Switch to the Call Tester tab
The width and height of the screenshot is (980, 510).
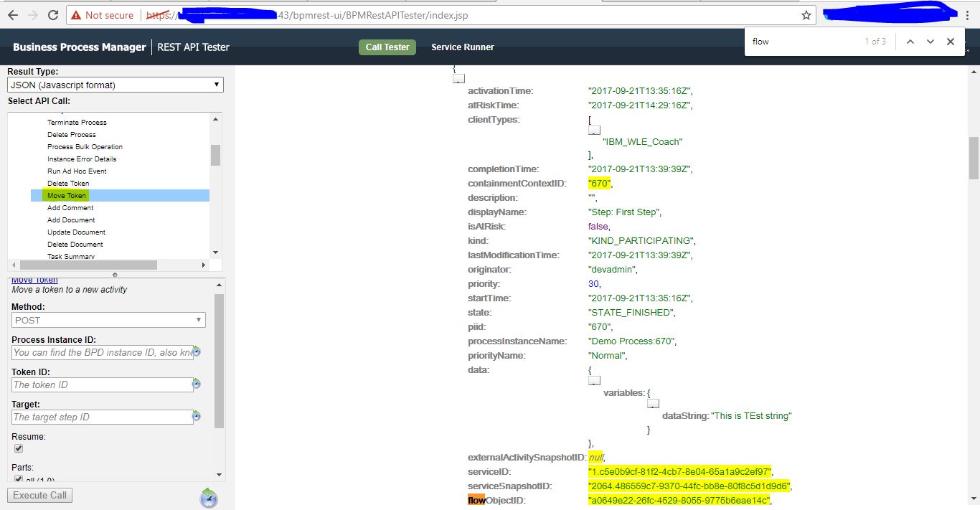click(387, 47)
